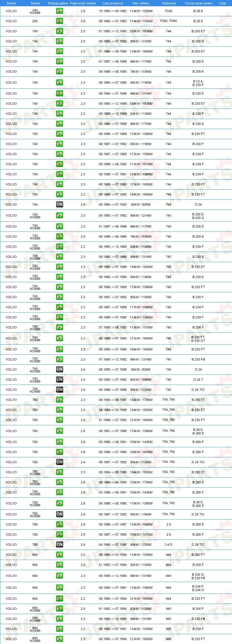
Task: Select the B 234 F, B 234 G engine cell
Action: click(x=198, y=588)
